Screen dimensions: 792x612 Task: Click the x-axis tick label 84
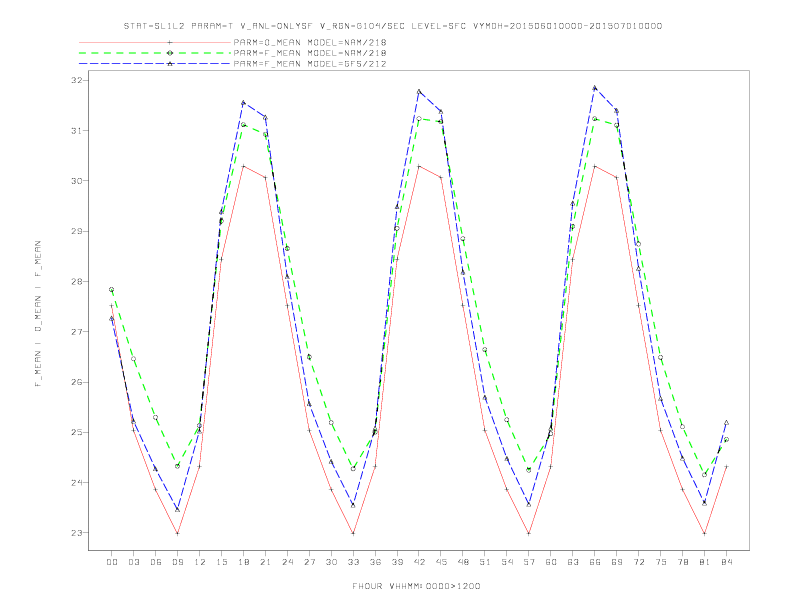726,562
